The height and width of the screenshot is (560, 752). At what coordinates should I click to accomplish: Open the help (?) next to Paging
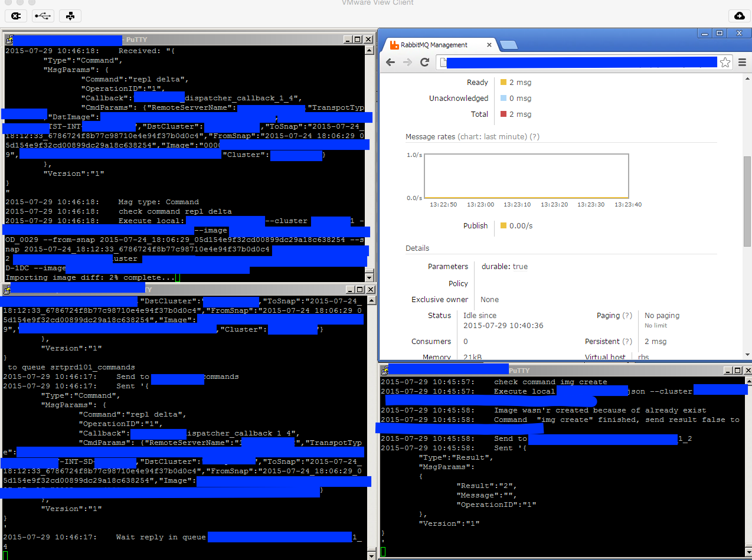[627, 316]
